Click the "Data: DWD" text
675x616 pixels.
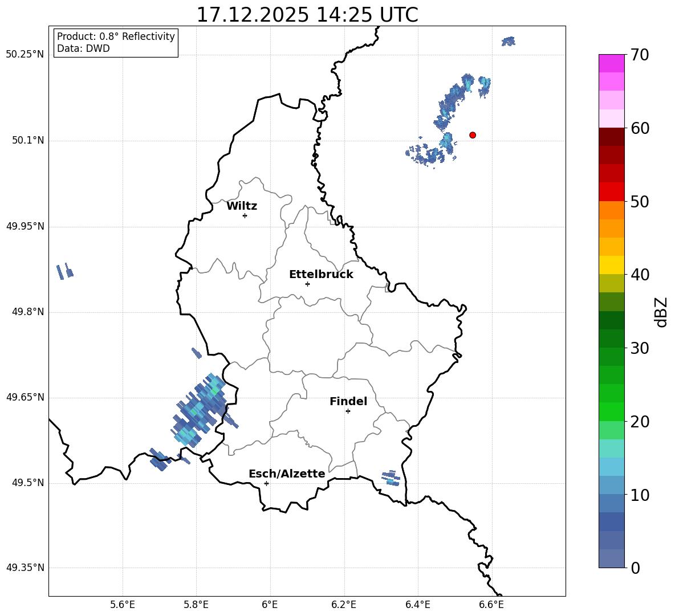(83, 48)
